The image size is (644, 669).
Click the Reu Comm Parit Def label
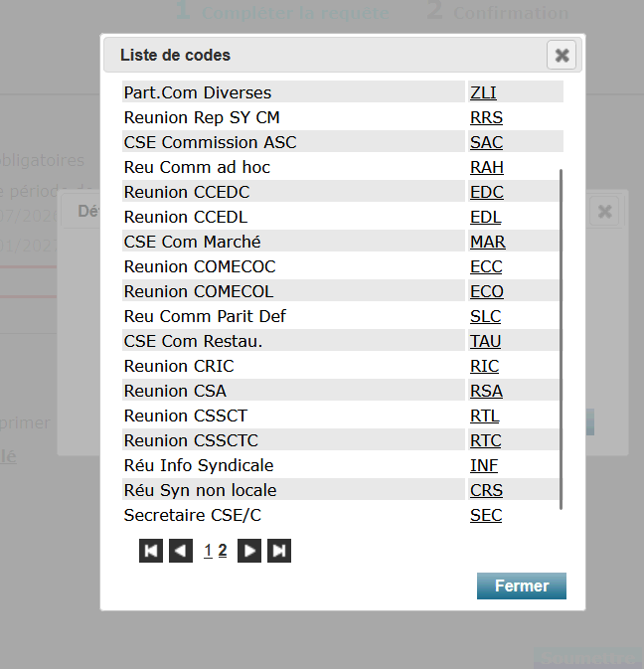point(205,316)
